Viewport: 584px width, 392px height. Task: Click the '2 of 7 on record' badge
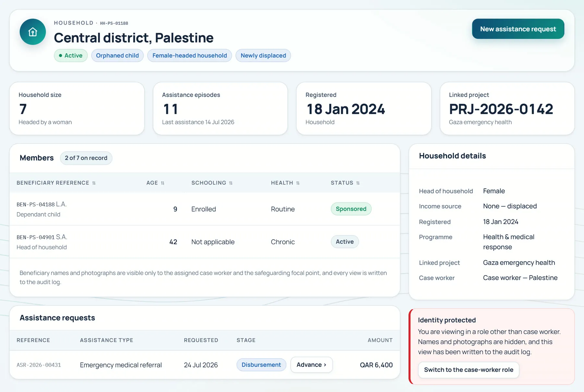point(86,158)
